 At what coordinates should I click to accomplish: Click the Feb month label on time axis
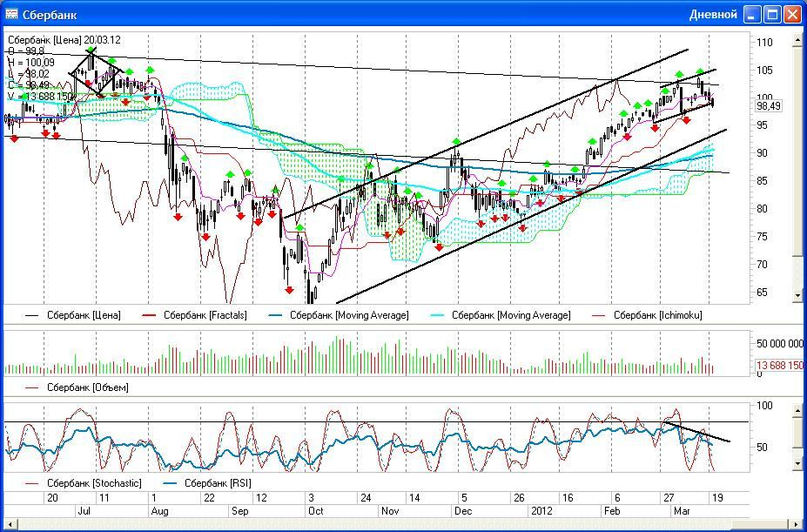613,511
